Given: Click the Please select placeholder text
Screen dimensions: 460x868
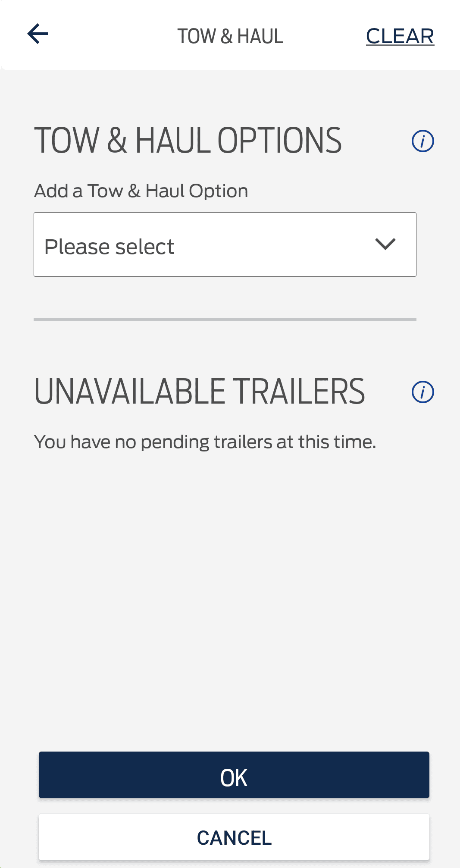Looking at the screenshot, I should click(109, 247).
